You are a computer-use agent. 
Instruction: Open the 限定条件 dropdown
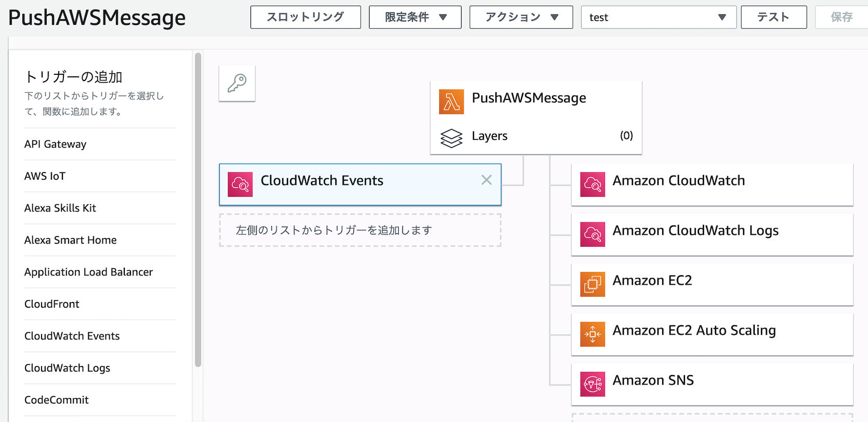(415, 17)
